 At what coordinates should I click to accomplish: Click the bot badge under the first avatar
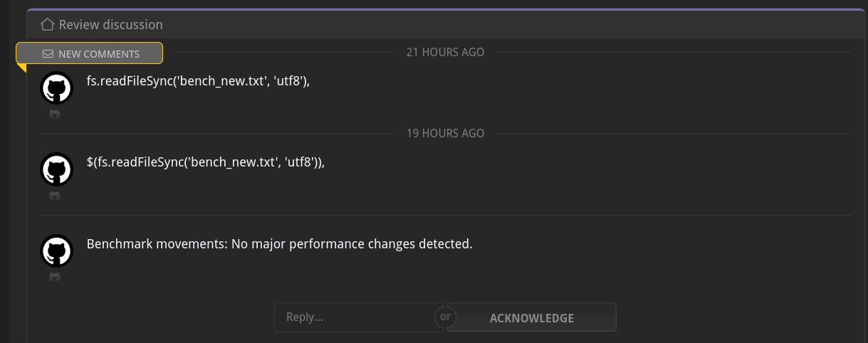click(55, 114)
